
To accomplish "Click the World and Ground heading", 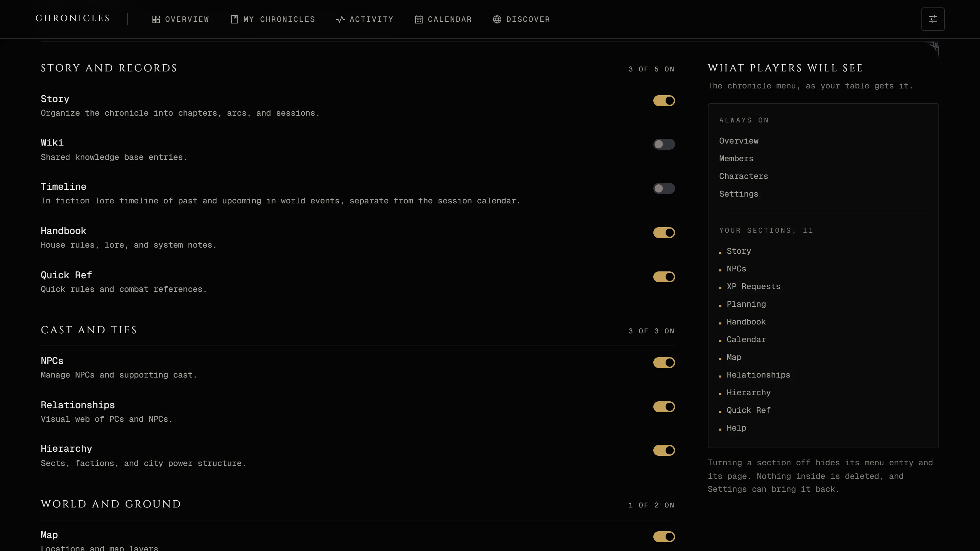I will (x=111, y=504).
